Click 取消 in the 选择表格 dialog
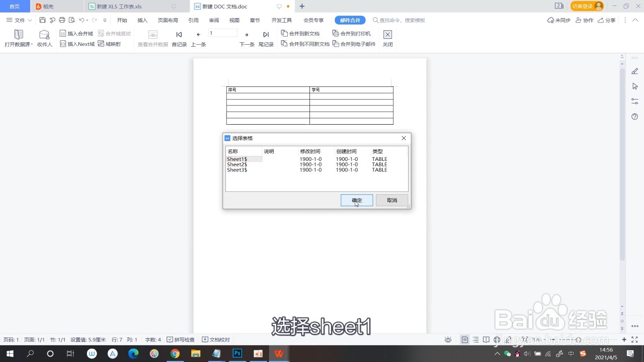This screenshot has width=644, height=362. (392, 200)
